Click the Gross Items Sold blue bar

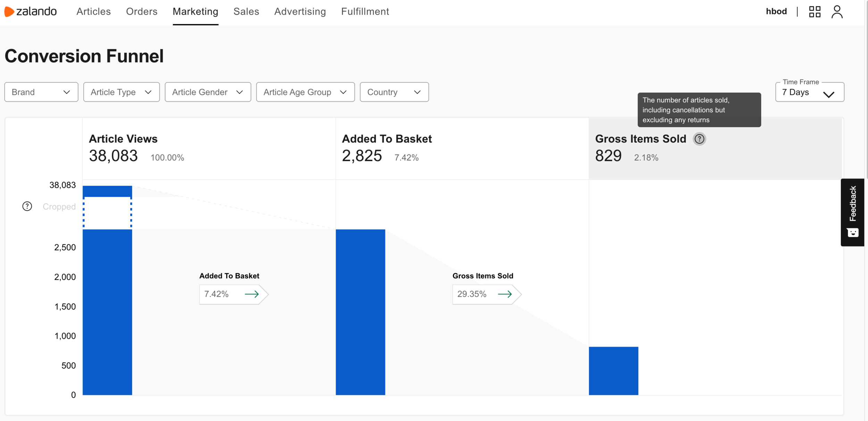[x=614, y=371]
